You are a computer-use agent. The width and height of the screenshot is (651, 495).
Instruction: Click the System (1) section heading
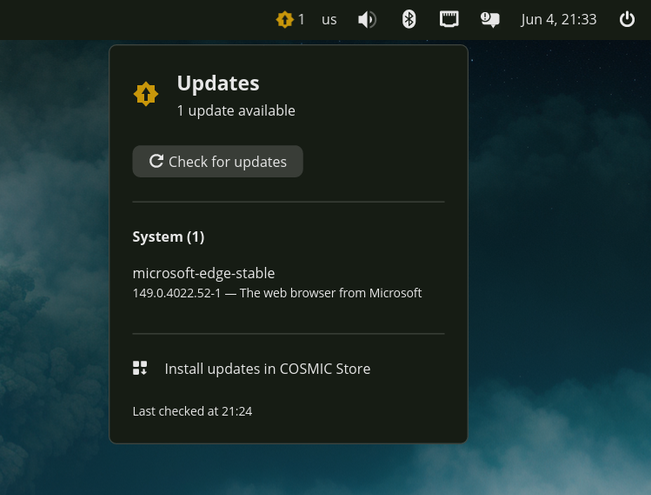click(x=168, y=237)
